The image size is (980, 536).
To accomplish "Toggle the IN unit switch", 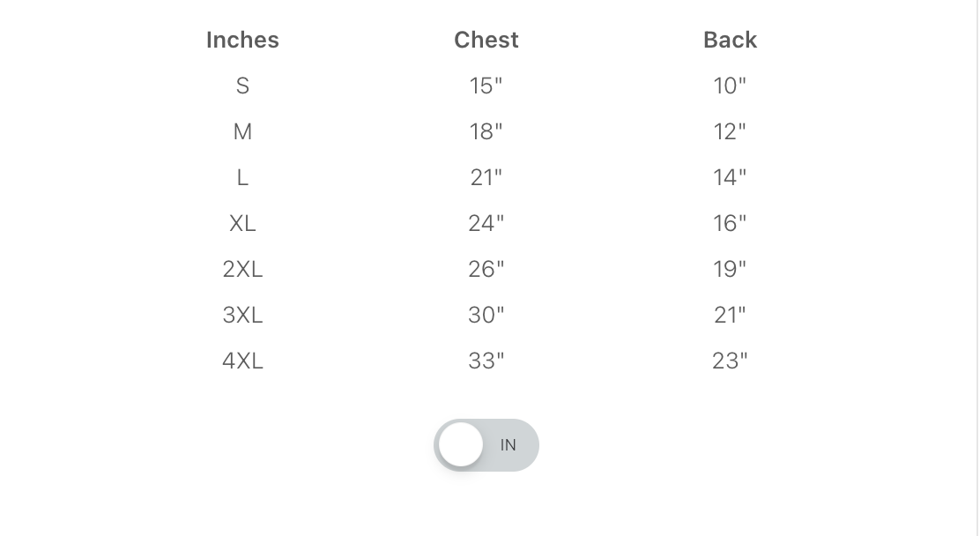I will pos(486,445).
